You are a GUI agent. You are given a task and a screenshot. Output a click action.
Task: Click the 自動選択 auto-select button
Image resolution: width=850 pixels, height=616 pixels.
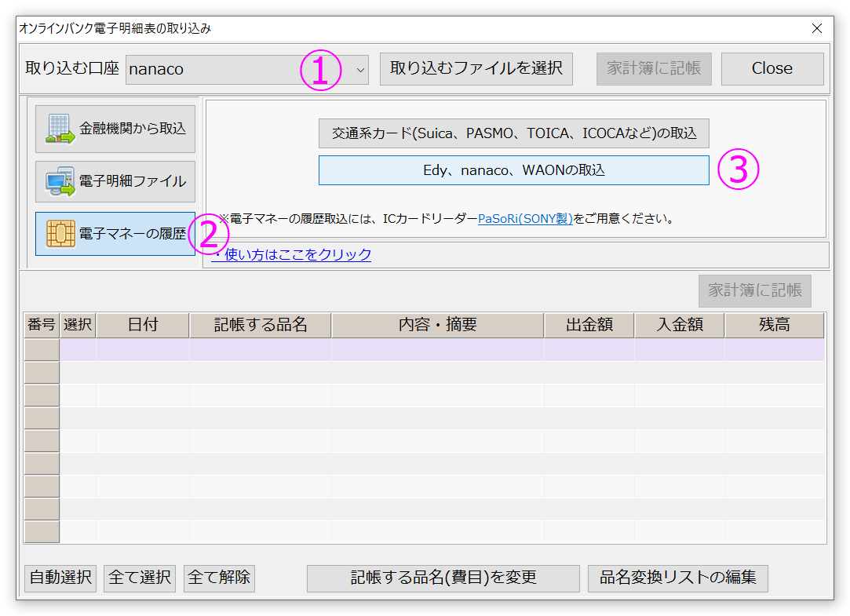tap(60, 578)
